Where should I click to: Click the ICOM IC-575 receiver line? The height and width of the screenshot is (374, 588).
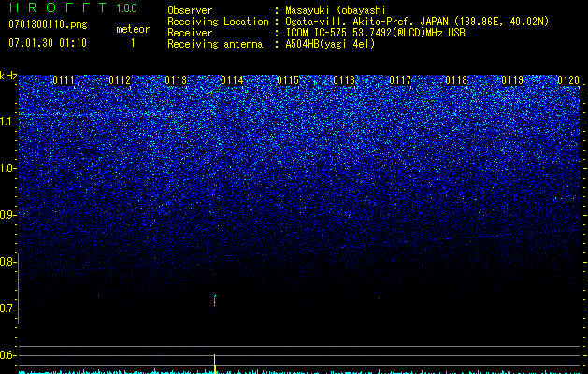click(x=375, y=33)
